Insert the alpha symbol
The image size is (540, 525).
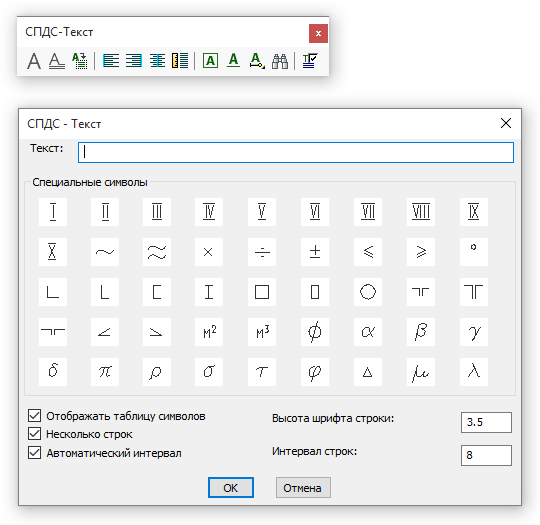tap(368, 332)
